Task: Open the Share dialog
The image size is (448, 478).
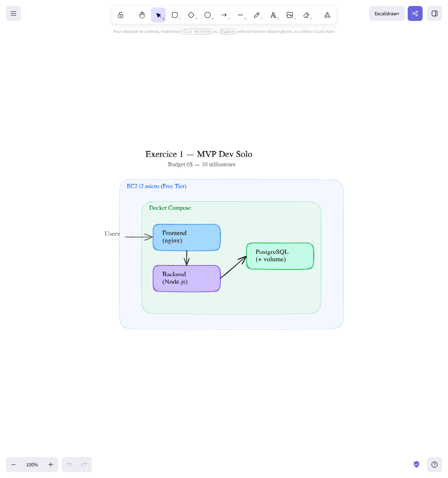Action: (415, 13)
